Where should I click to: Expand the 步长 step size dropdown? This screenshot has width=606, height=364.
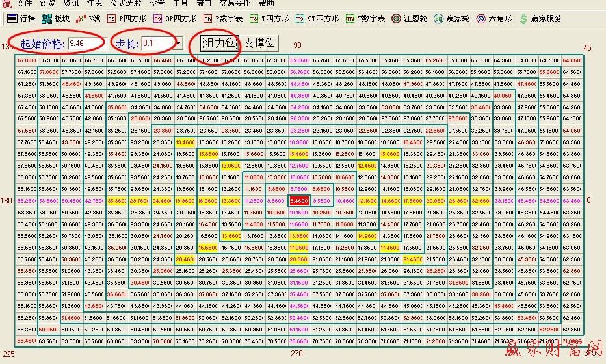click(x=179, y=44)
